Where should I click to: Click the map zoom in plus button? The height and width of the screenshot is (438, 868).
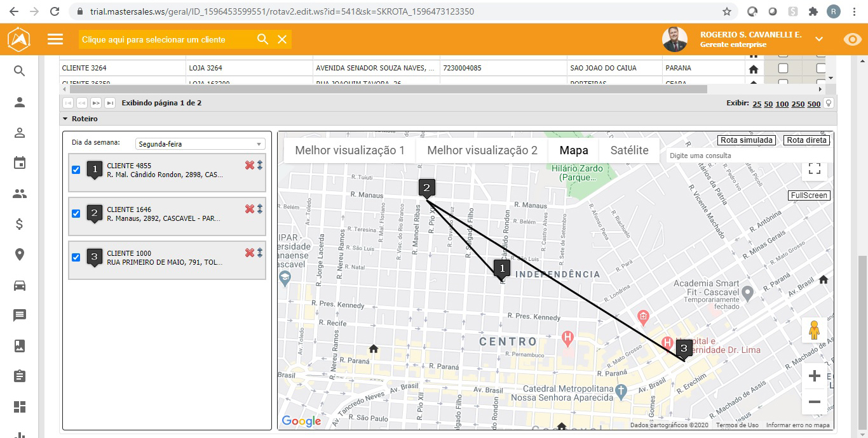(x=814, y=376)
